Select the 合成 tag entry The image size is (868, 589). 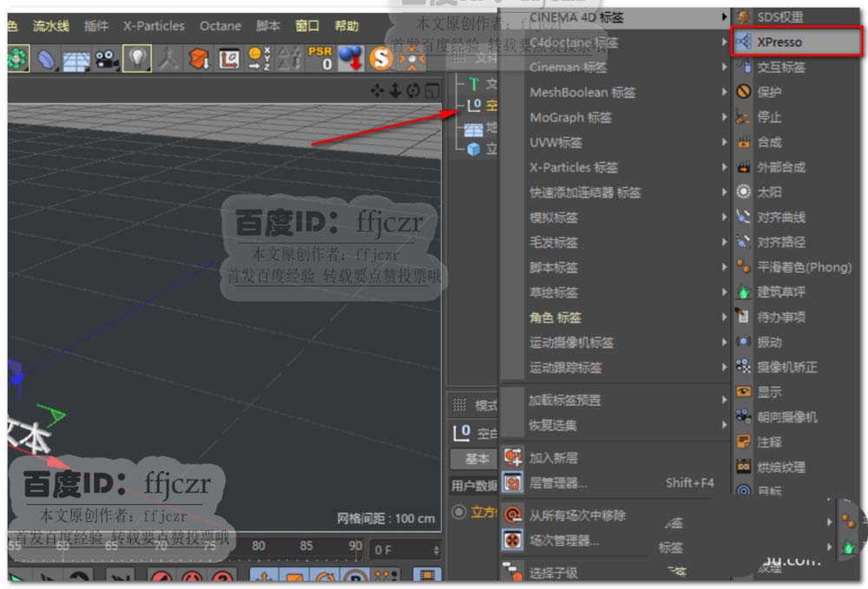click(796, 142)
